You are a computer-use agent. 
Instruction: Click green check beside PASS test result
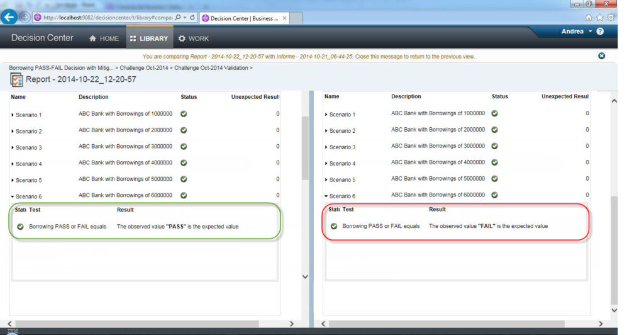point(21,226)
